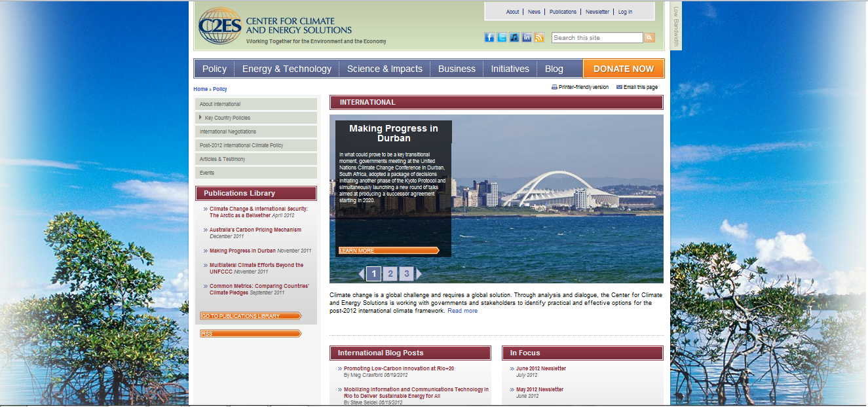Collapse site with the Low Bandwidth tab
Image resolution: width=868 pixels, height=407 pixels.
pyautogui.click(x=675, y=26)
